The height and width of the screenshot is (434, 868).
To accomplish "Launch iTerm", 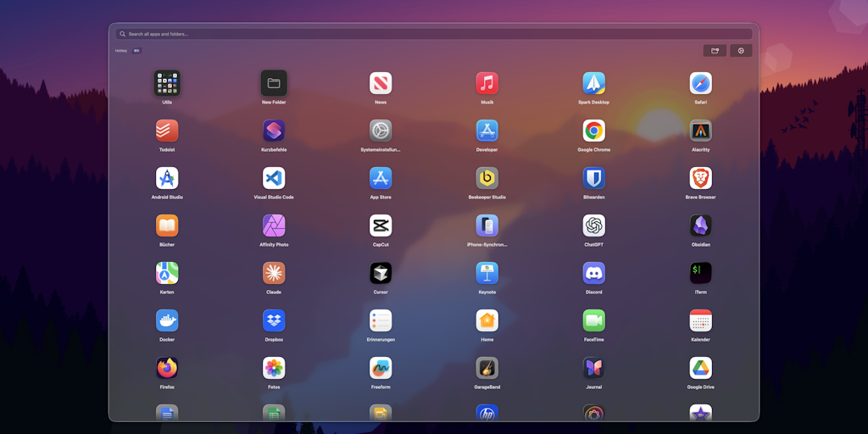I will pyautogui.click(x=701, y=273).
